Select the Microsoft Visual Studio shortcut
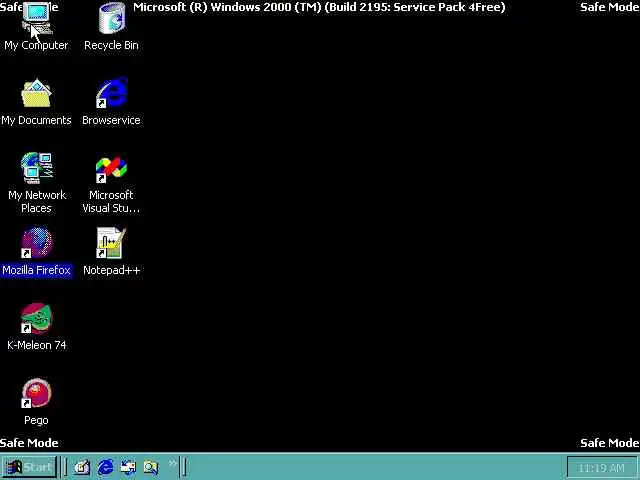The height and width of the screenshot is (480, 640). 111,169
